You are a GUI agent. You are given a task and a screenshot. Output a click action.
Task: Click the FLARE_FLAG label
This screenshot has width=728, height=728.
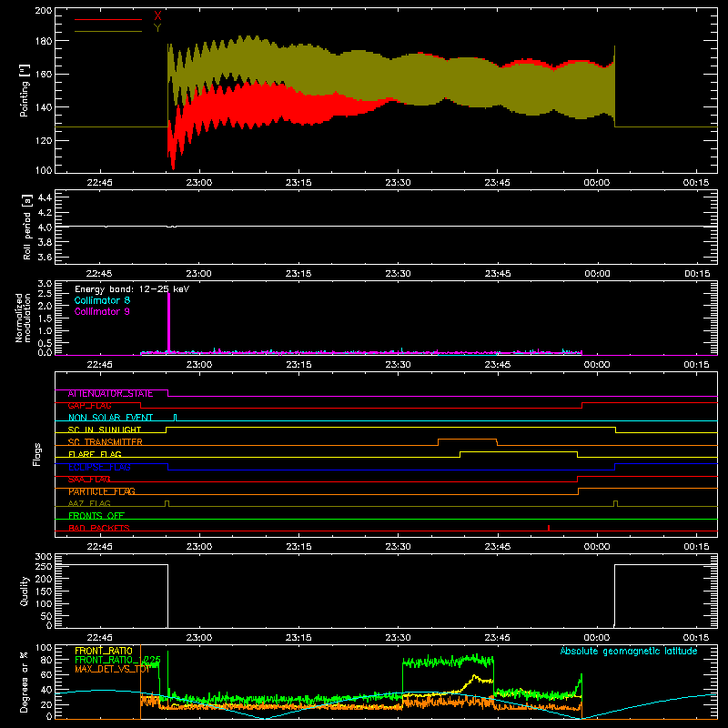(95, 454)
